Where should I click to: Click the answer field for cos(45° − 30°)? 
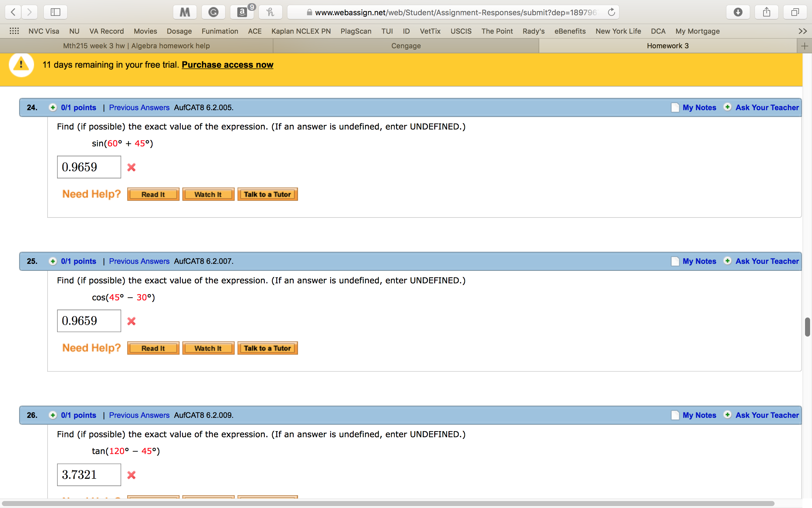click(x=89, y=321)
